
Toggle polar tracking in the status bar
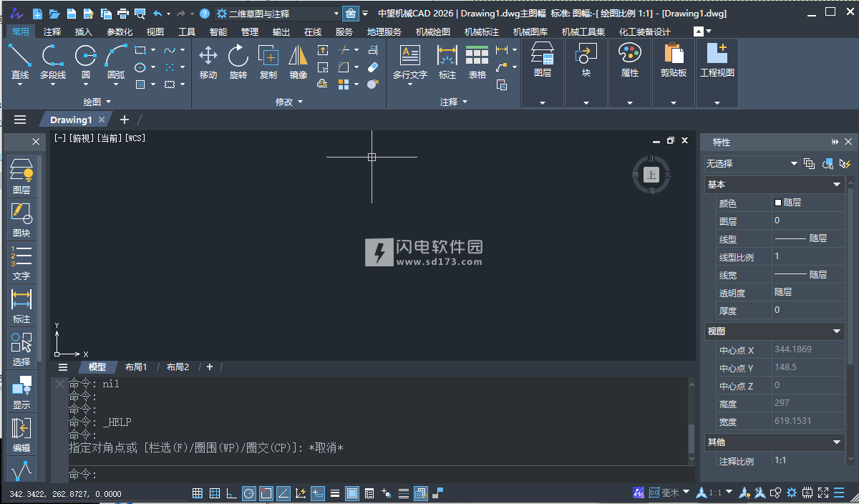click(249, 493)
